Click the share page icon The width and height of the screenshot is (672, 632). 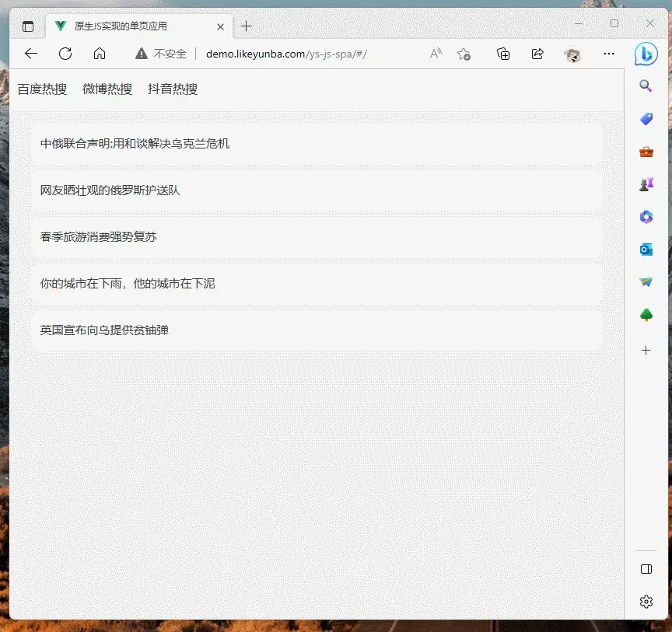click(x=537, y=54)
